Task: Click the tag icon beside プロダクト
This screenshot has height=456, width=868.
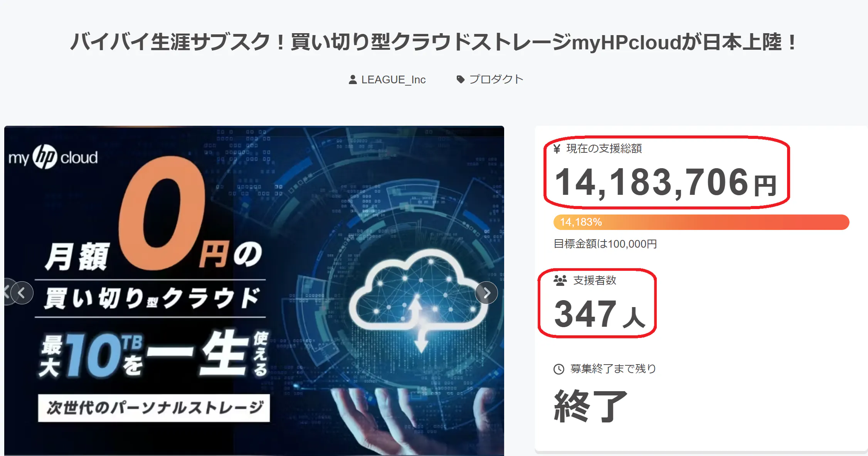Action: pyautogui.click(x=460, y=79)
